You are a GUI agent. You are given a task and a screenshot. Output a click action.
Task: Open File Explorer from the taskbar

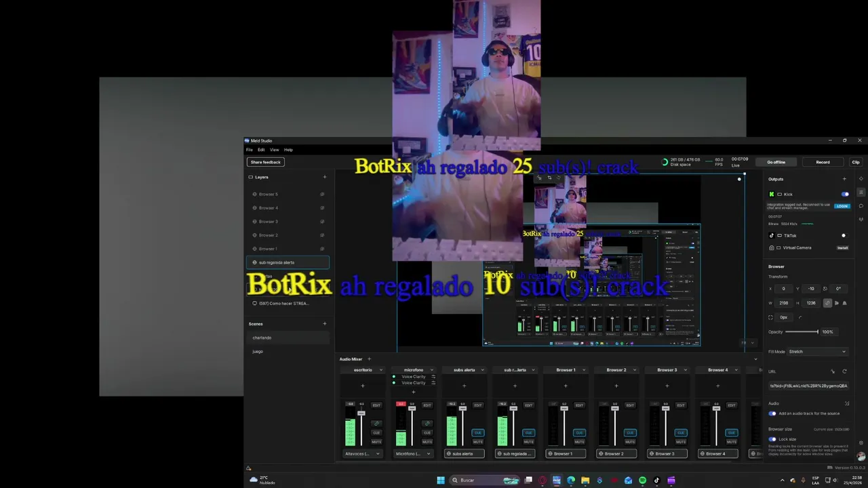click(585, 481)
